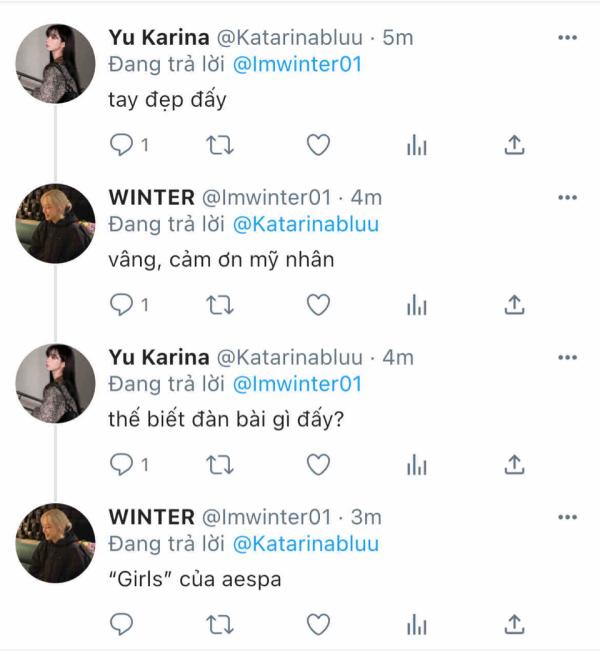Open WINTER's avatar on the last tweet
The height and width of the screenshot is (651, 600).
click(55, 543)
